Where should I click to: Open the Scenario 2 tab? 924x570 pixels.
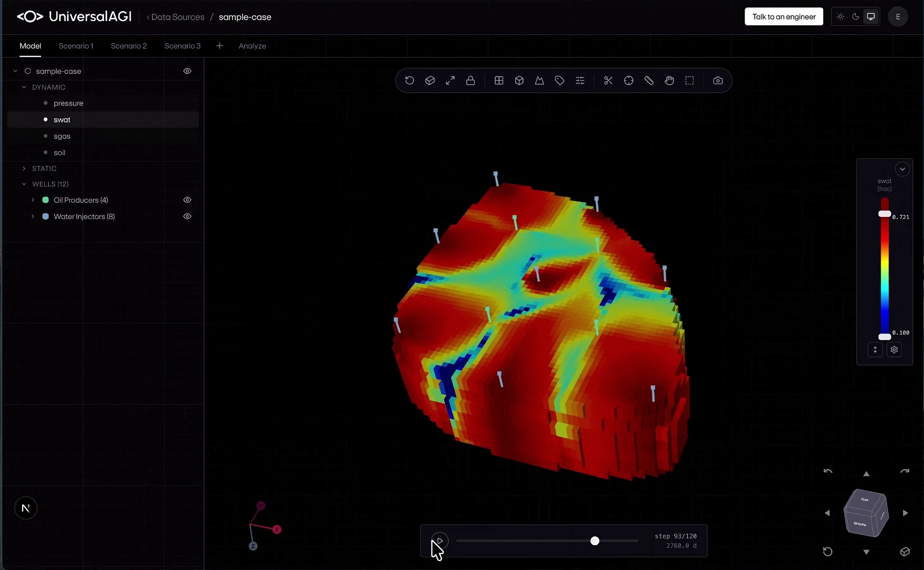click(129, 46)
